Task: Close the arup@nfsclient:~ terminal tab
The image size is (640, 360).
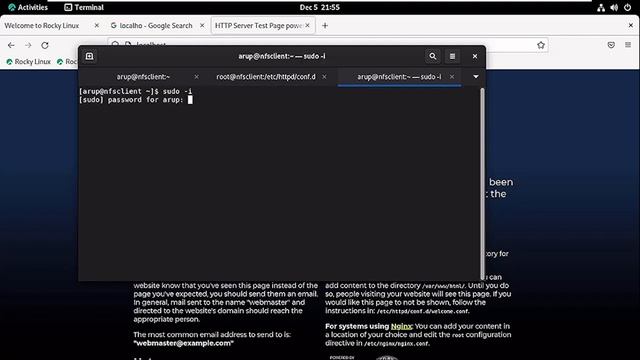Action: coord(196,77)
